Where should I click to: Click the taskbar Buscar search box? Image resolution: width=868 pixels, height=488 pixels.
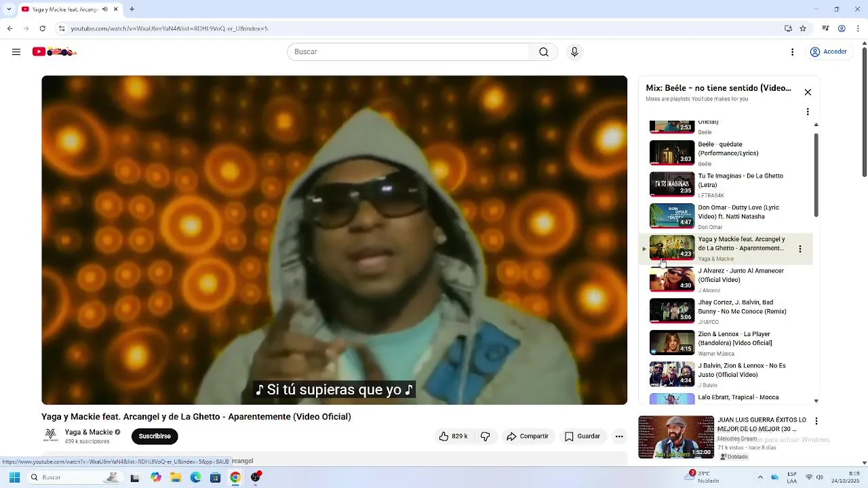tap(74, 477)
